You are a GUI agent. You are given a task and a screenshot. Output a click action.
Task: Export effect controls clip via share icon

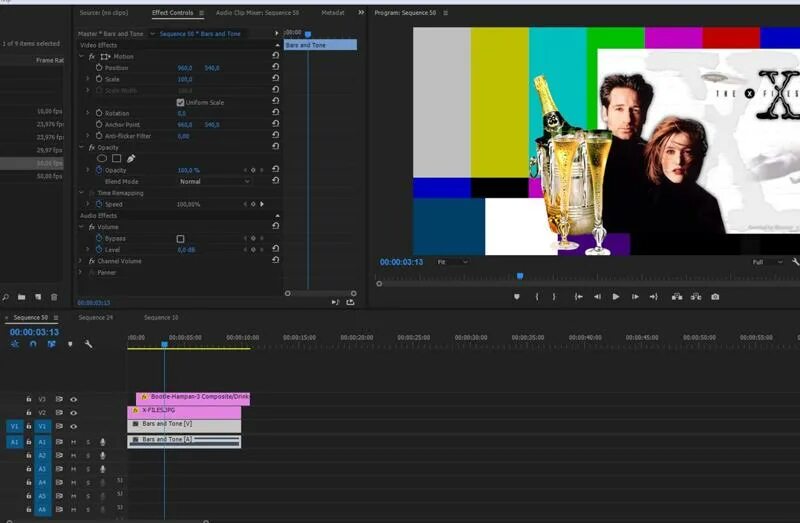click(x=350, y=302)
